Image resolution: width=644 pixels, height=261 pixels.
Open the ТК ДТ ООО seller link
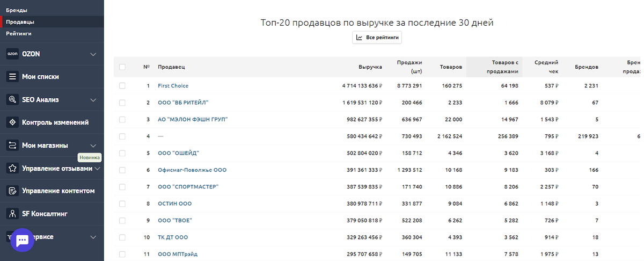173,237
